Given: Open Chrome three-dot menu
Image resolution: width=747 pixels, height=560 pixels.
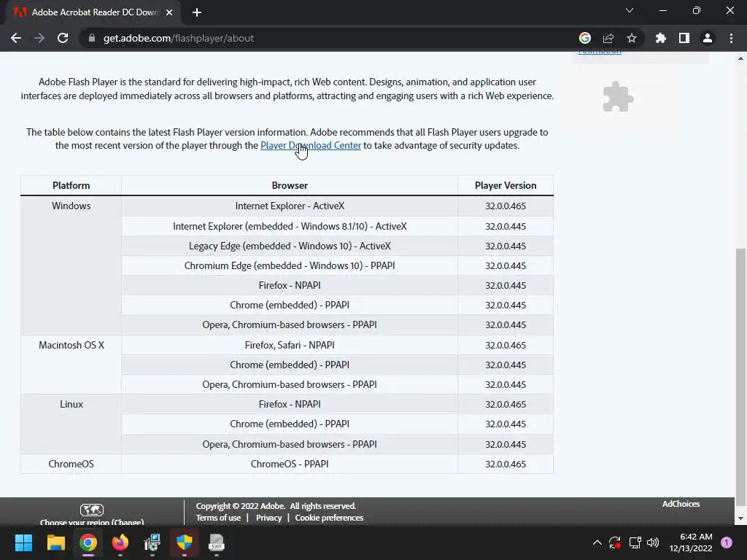Looking at the screenshot, I should click(x=731, y=38).
